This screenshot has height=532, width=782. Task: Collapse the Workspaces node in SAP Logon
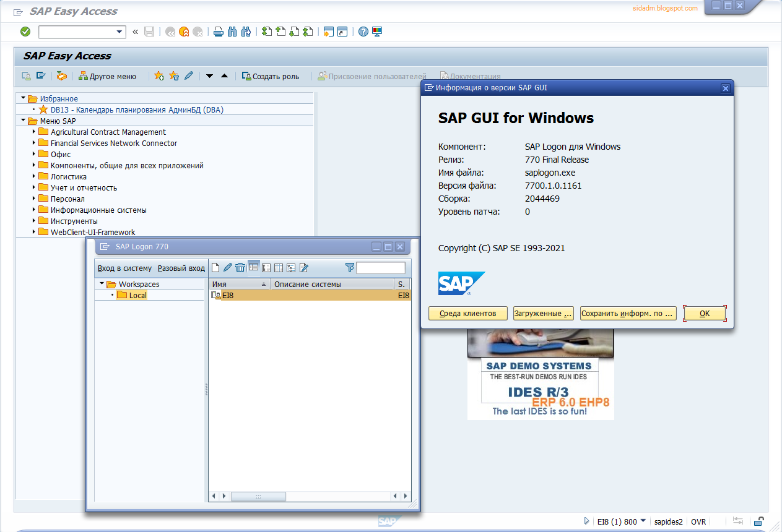pyautogui.click(x=102, y=284)
